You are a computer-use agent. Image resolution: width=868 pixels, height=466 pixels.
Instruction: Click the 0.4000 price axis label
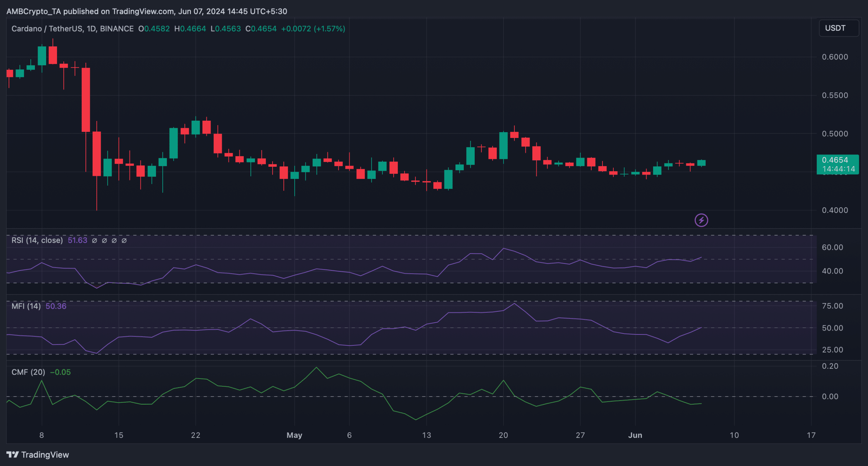[x=834, y=210]
